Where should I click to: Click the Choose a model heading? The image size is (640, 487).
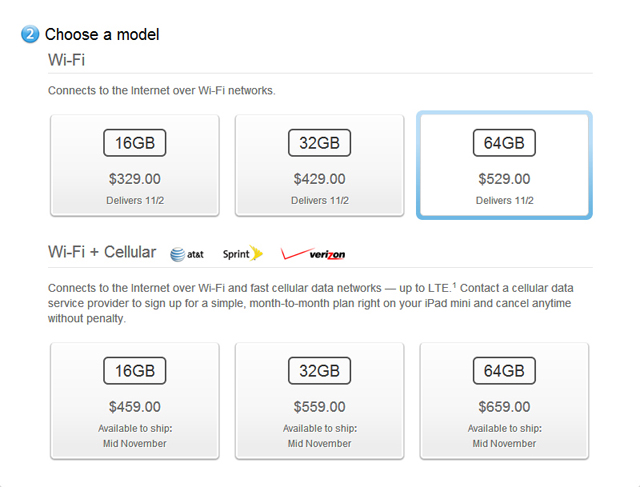tap(102, 34)
